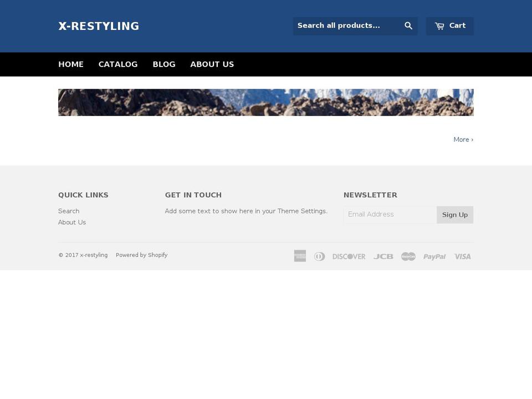Go to the Blog page
Screen dimensions: 532x399
tap(164, 64)
